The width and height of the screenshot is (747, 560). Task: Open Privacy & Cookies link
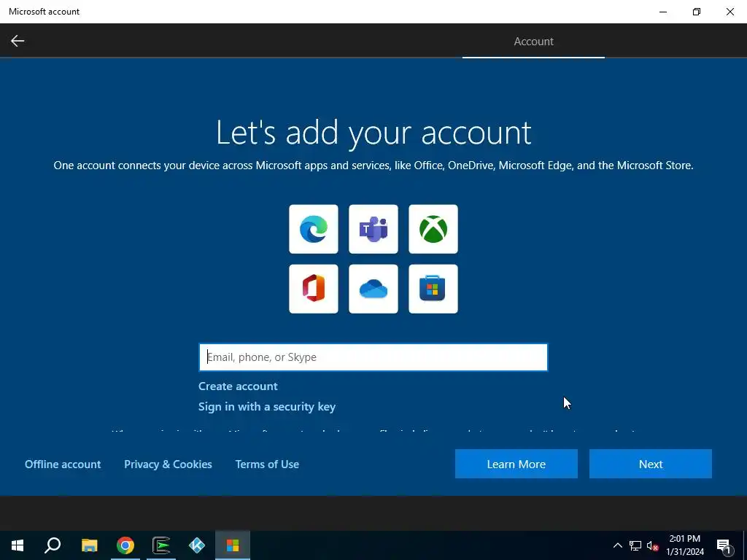coord(169,464)
